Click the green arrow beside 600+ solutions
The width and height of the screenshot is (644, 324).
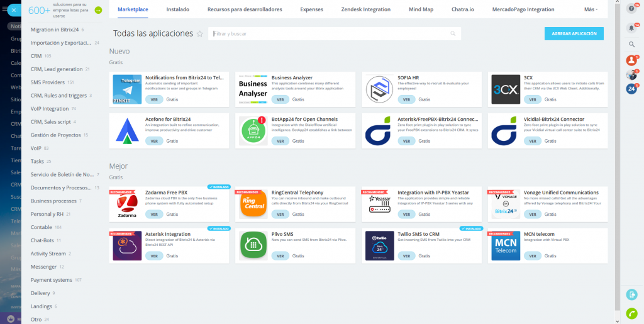[x=98, y=10]
